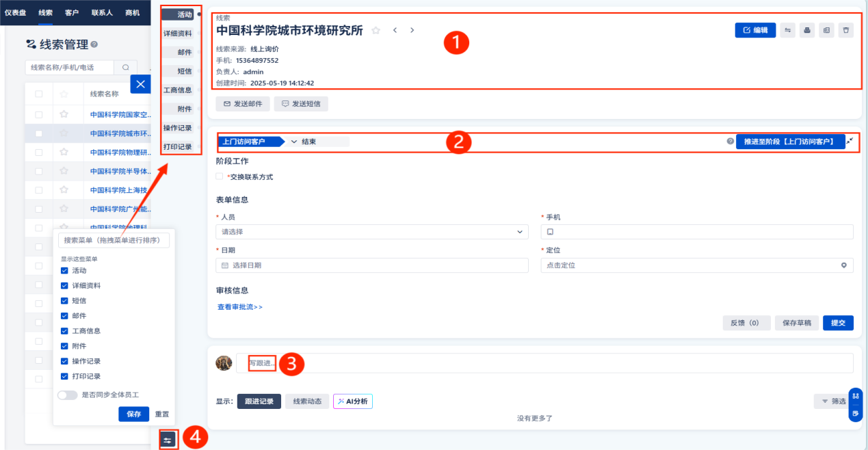Switch to 联系人 in top navigation
868x450 pixels.
pyautogui.click(x=103, y=13)
